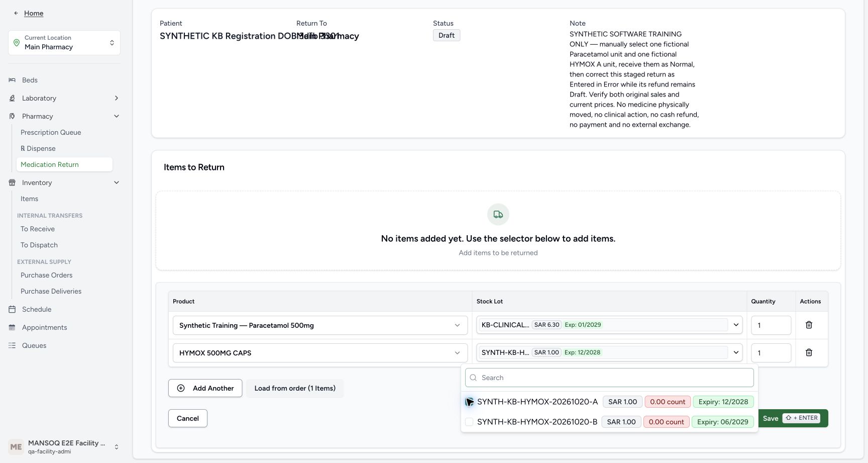
Task: Collapse the Pharmacy menu chevron
Action: [x=117, y=116]
